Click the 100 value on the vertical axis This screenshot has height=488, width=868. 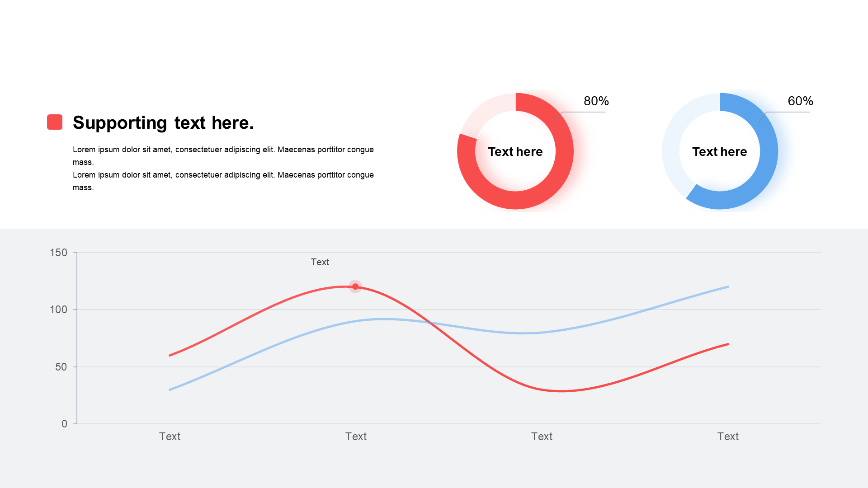(58, 310)
